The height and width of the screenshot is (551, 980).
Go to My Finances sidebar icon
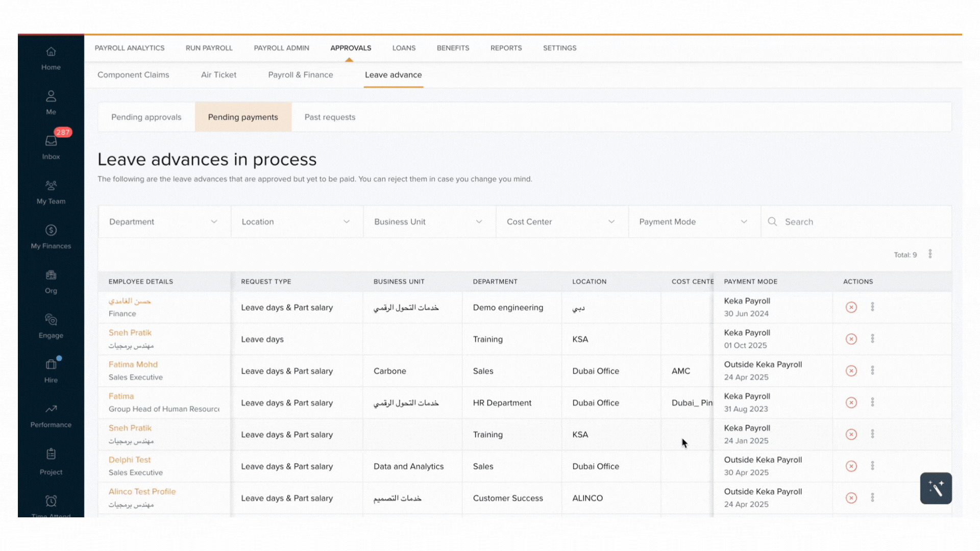[x=51, y=231]
